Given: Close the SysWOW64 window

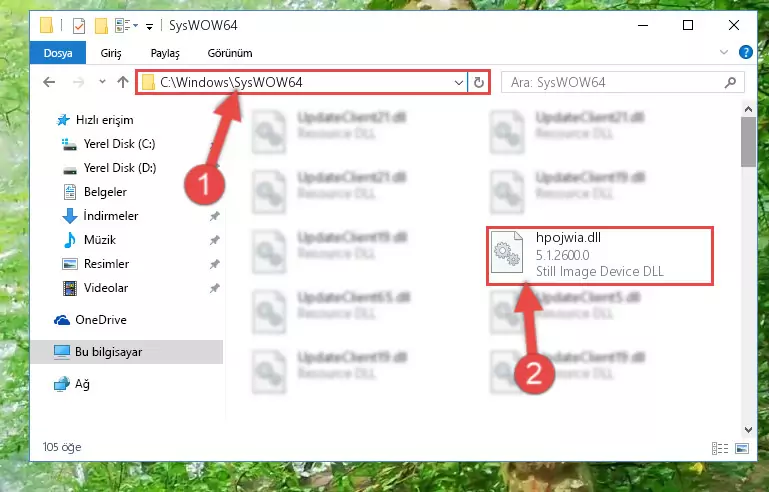Looking at the screenshot, I should pos(733,25).
